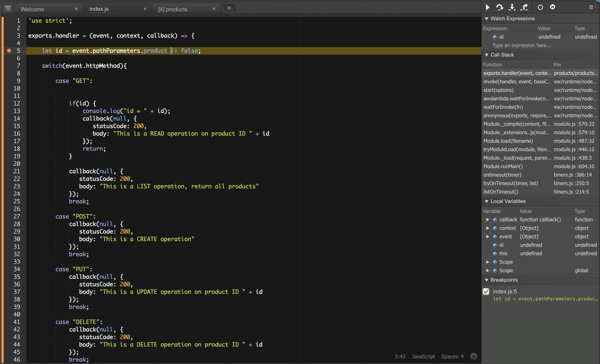Viewport: 600px width, 364px height.
Task: Select the id watch expression row
Action: pyautogui.click(x=540, y=37)
